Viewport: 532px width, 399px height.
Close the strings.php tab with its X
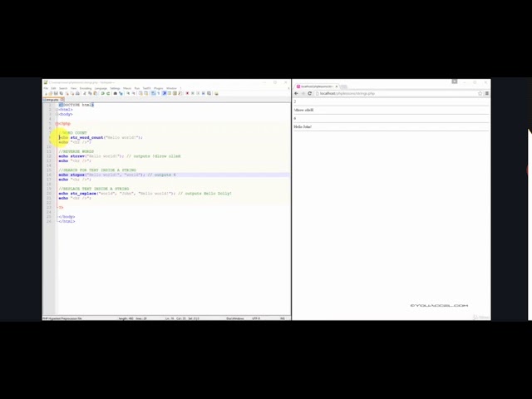(62, 100)
